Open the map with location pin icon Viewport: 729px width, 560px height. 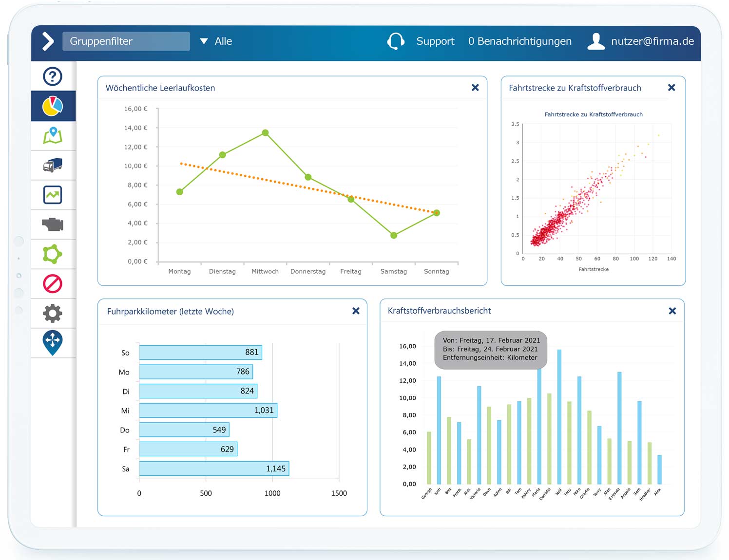pyautogui.click(x=53, y=136)
